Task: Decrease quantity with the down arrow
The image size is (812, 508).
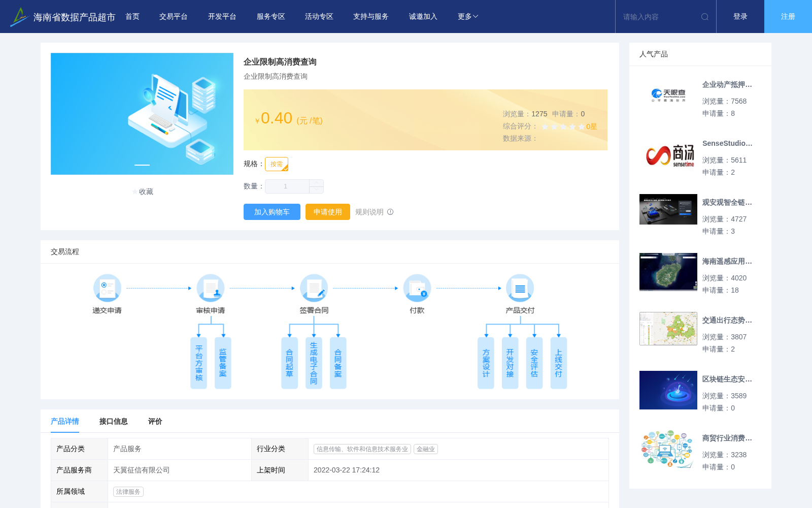Action: click(316, 190)
